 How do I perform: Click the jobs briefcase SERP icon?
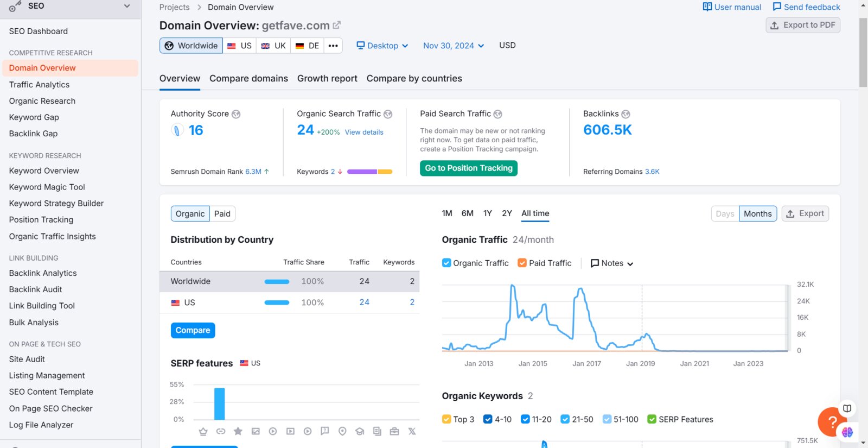(394, 431)
